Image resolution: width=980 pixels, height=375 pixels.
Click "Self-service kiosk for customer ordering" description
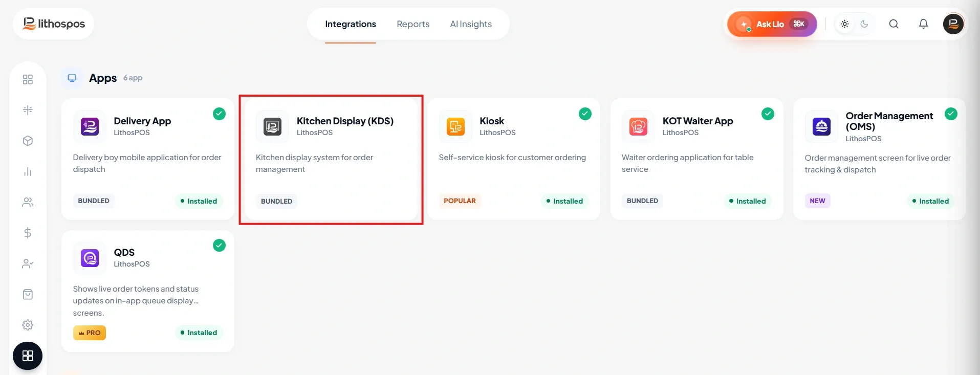(512, 158)
